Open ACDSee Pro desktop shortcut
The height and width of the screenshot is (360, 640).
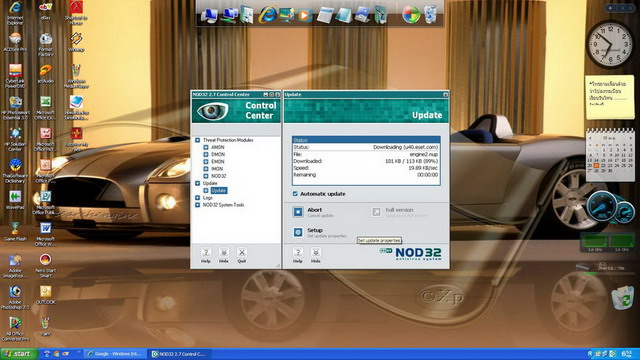(15, 42)
